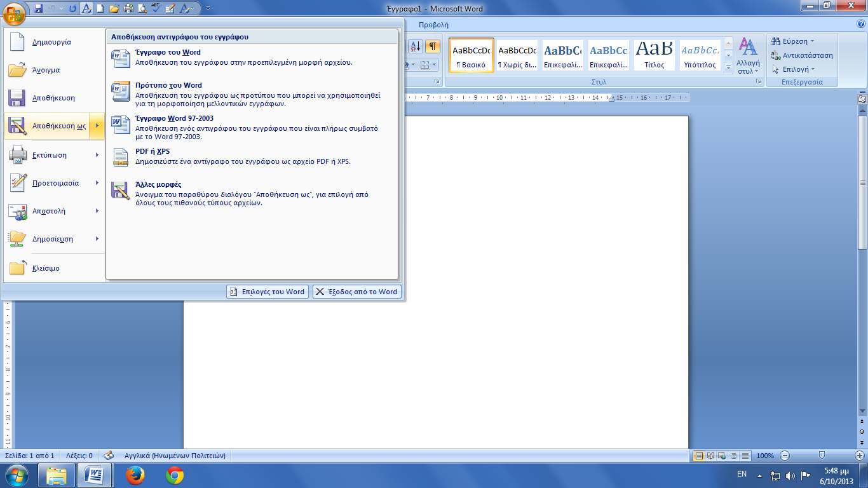The width and height of the screenshot is (868, 488).
Task: Choose Αποθήκευση in the Office menu
Action: [x=54, y=98]
